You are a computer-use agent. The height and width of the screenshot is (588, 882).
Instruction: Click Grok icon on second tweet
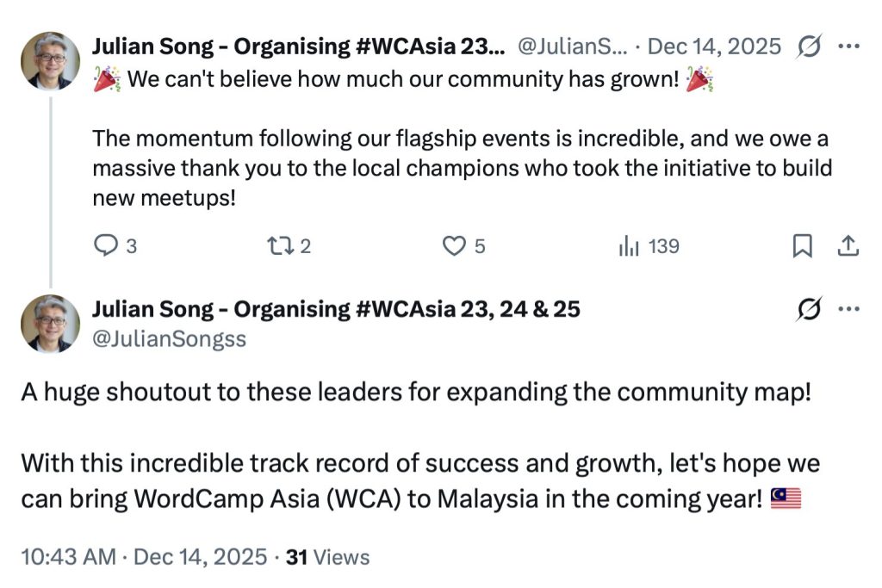click(810, 308)
